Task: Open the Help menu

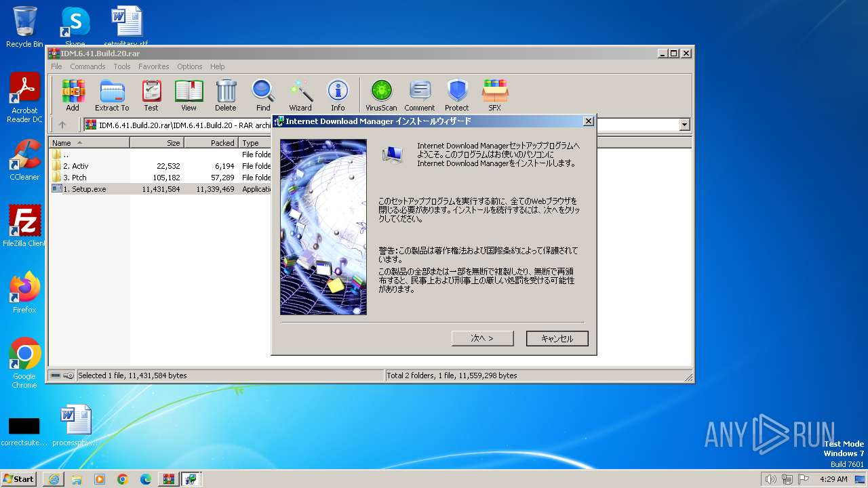Action: (x=218, y=66)
